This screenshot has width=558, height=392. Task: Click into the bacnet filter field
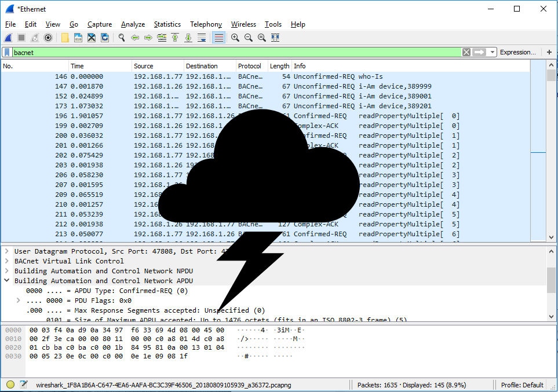(x=236, y=52)
